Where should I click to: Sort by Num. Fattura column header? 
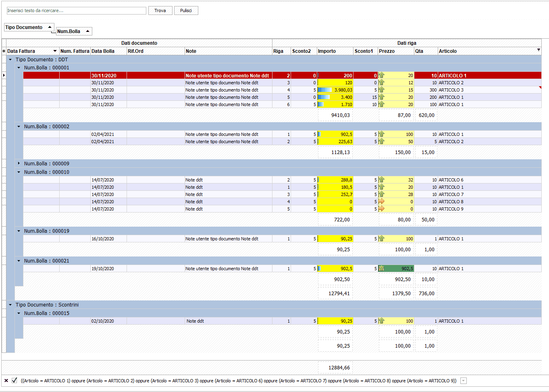[x=75, y=51]
